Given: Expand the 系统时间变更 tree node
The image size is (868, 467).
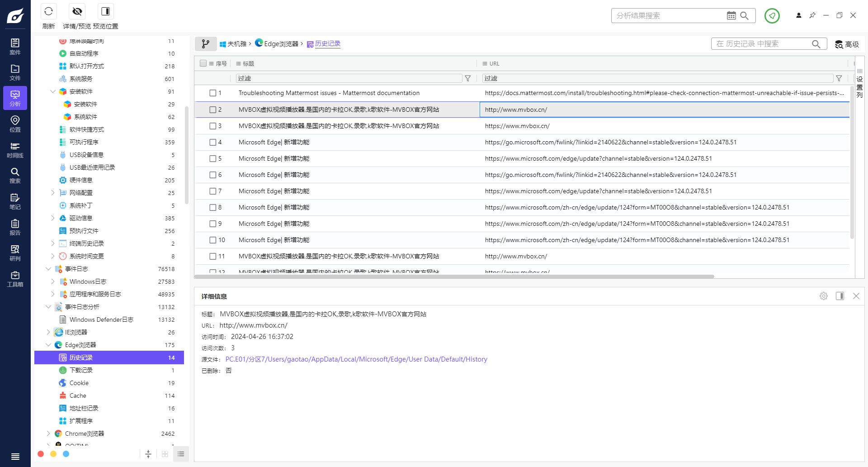Looking at the screenshot, I should tap(52, 256).
